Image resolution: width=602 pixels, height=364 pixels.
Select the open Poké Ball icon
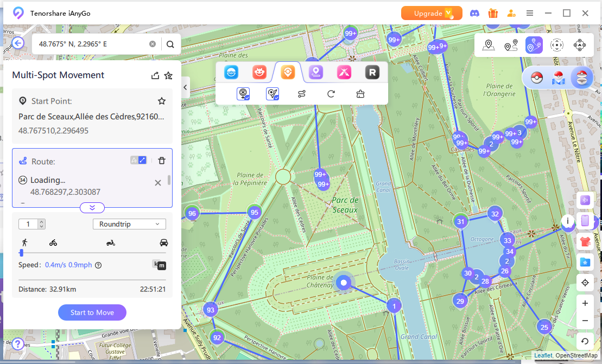tap(582, 78)
